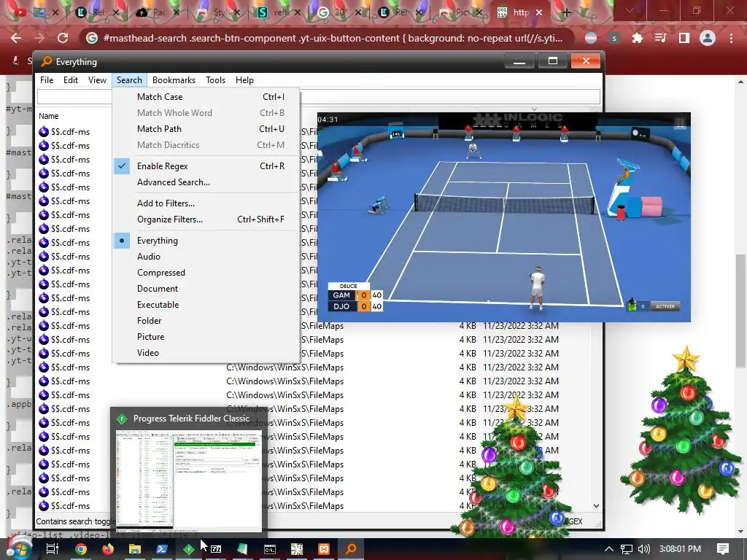Open Google Chrome from taskbar
This screenshot has width=747, height=560.
tap(81, 549)
